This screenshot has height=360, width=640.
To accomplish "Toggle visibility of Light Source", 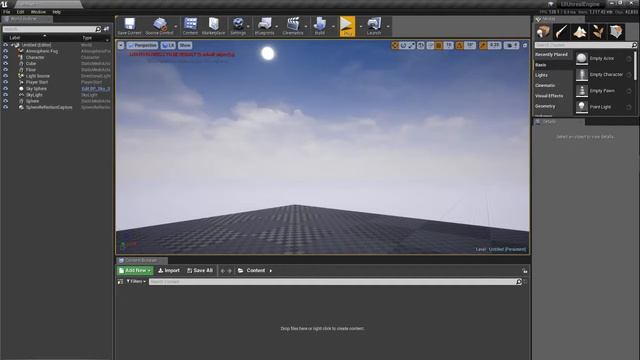I will [x=6, y=76].
